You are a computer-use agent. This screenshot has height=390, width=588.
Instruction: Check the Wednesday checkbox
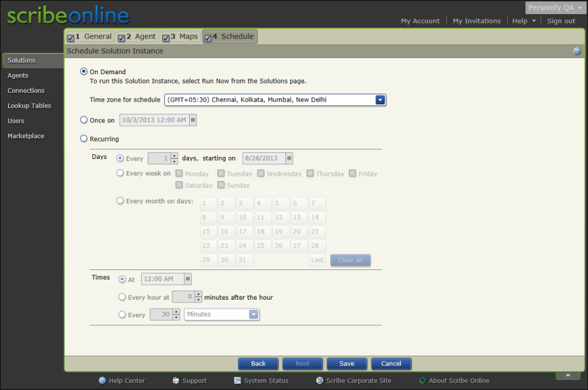coord(260,173)
